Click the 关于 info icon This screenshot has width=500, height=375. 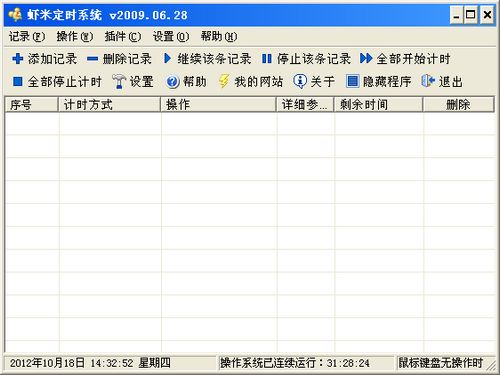300,81
